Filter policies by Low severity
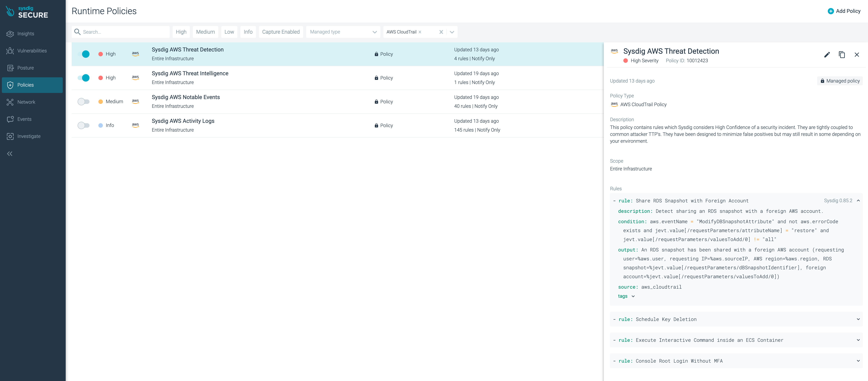The height and width of the screenshot is (381, 868). pos(229,32)
